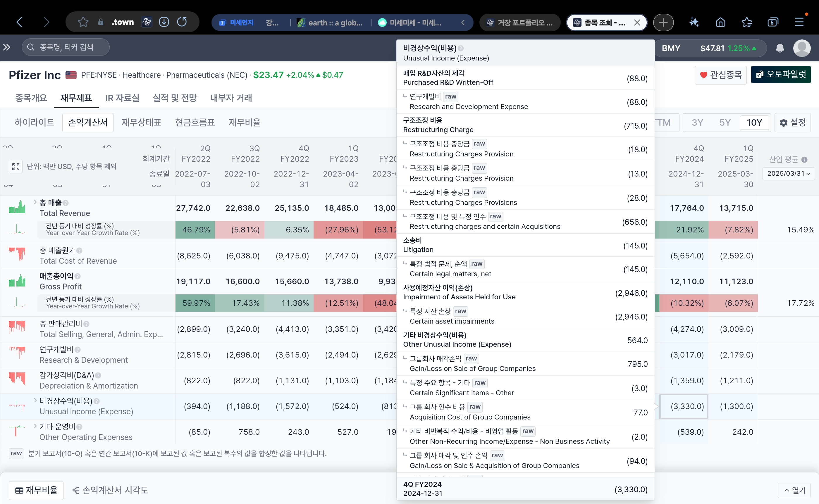Select the 3Y period option
The width and height of the screenshot is (819, 504).
click(x=697, y=123)
